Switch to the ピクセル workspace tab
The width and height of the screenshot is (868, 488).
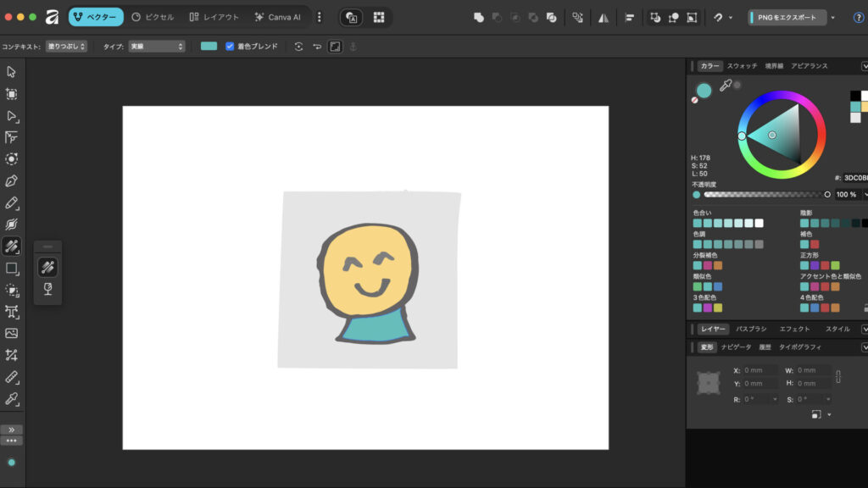[x=153, y=17]
